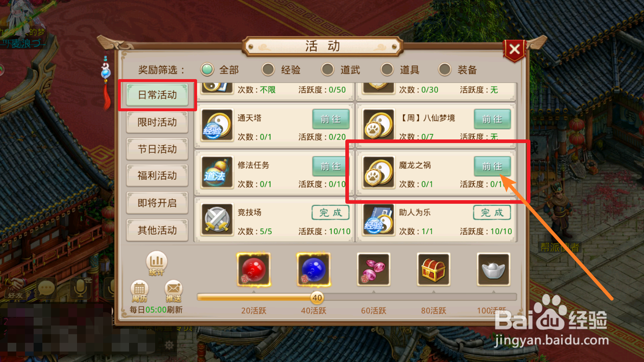Open the 推送 notification envelope icon
Viewport: 644px width, 362px height.
click(174, 291)
